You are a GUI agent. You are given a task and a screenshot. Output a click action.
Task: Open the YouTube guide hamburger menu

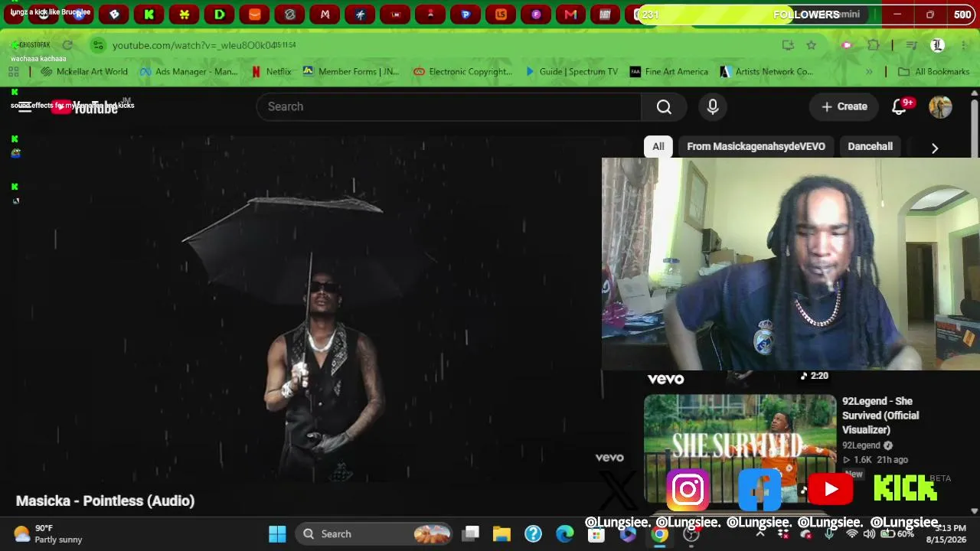25,107
